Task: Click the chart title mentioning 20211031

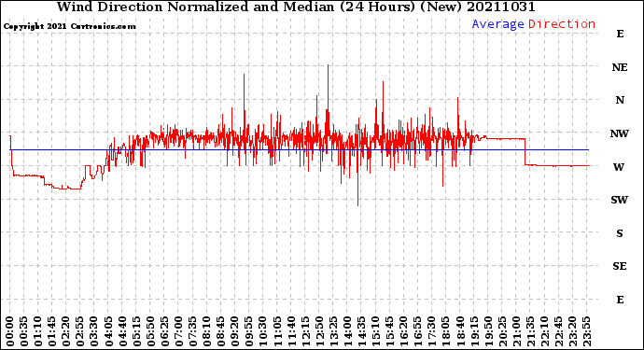Action: click(x=296, y=7)
